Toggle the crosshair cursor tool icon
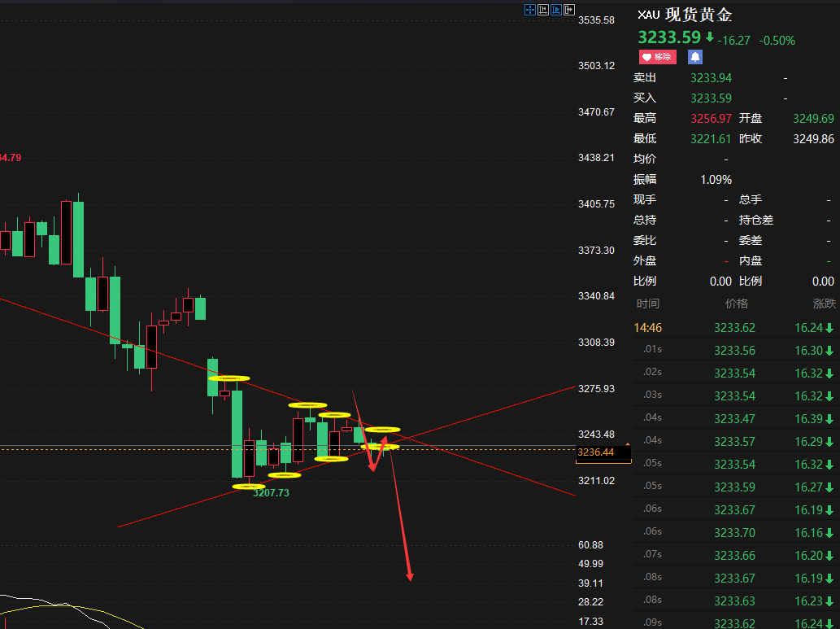The image size is (840, 629). pos(530,10)
